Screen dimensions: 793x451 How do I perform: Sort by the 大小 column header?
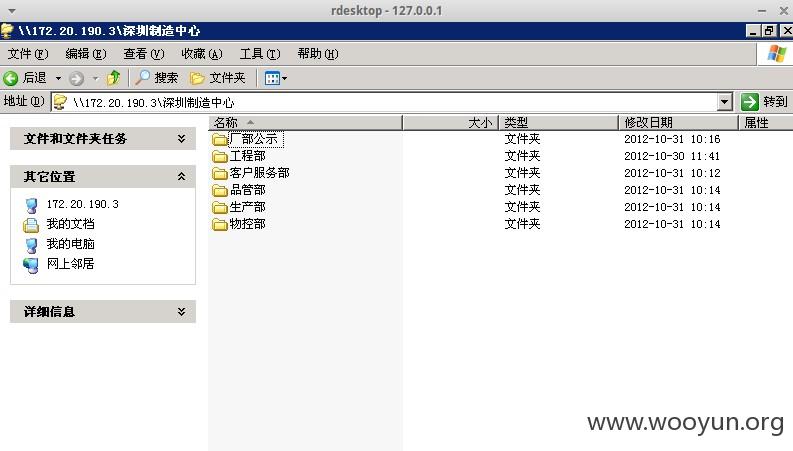(451, 122)
